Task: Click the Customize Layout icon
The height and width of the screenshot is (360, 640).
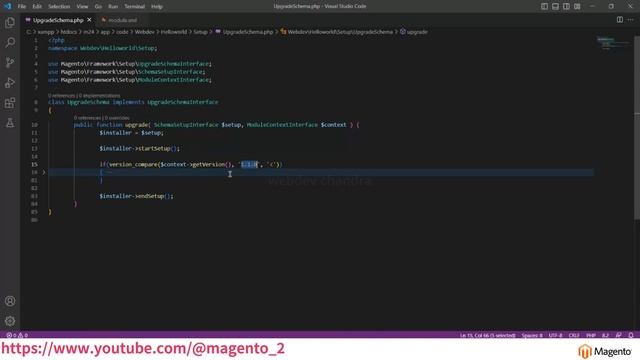Action: pyautogui.click(x=577, y=6)
